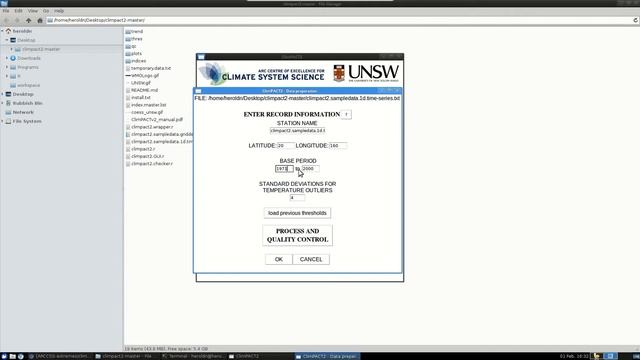Select the UNSW.gif file

pos(141,83)
